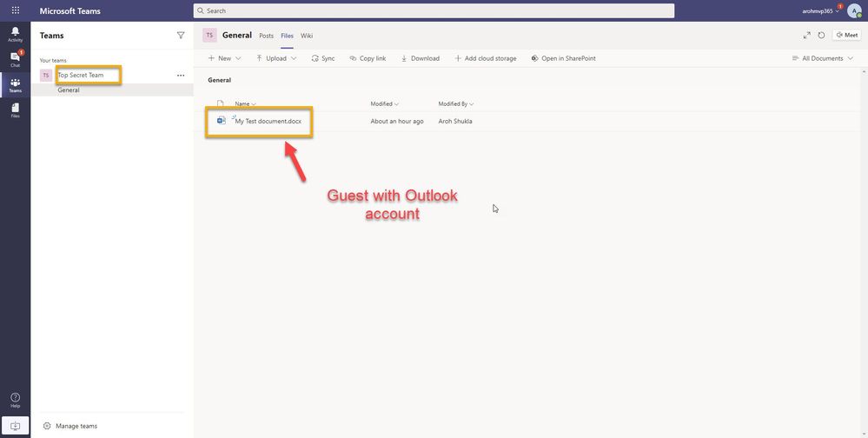
Task: Click the Word file icon for My Test document
Action: click(222, 121)
